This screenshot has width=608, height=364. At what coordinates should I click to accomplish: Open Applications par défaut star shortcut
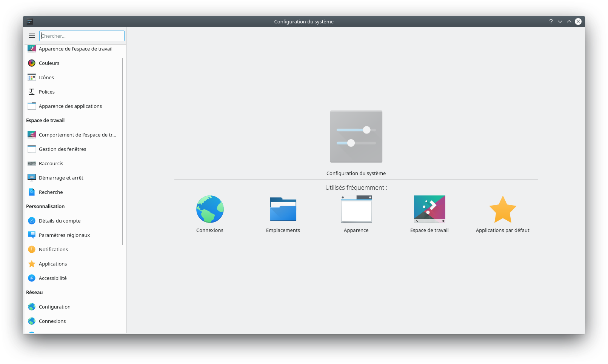click(502, 209)
